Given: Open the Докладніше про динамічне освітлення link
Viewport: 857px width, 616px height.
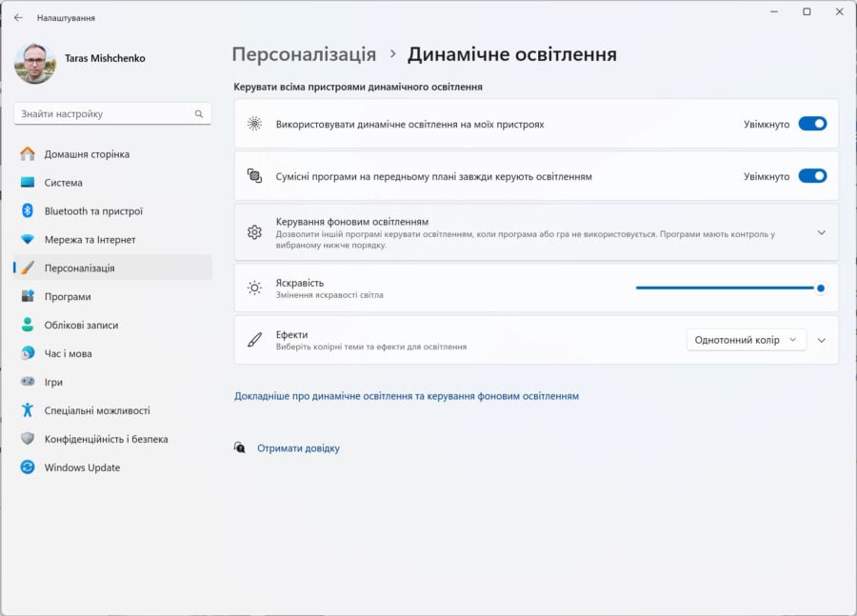Looking at the screenshot, I should 406,396.
